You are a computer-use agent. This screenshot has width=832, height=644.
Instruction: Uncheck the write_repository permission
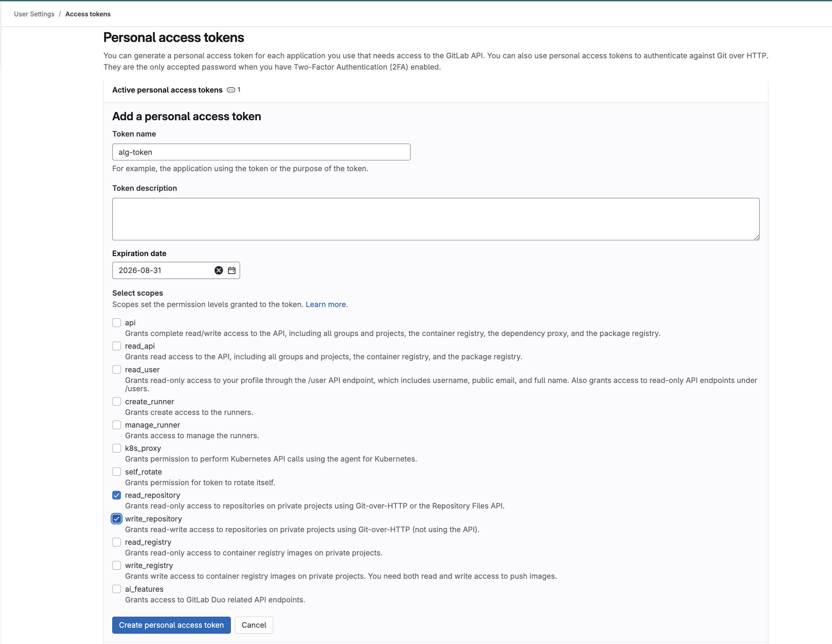117,519
